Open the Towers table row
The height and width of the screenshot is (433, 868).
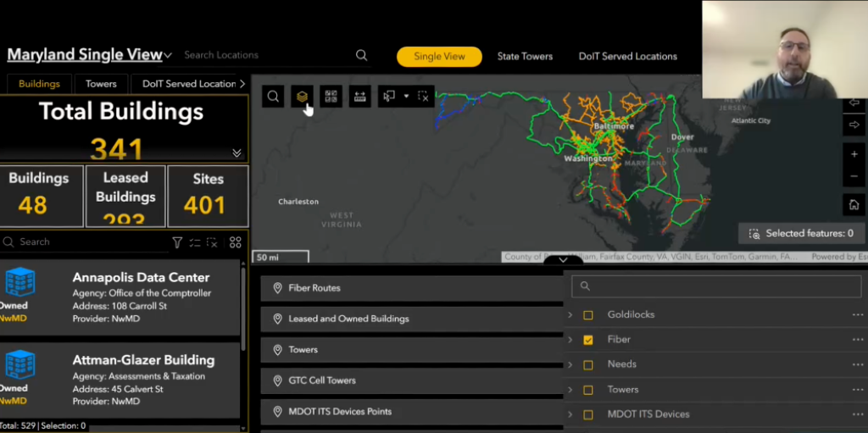[412, 350]
